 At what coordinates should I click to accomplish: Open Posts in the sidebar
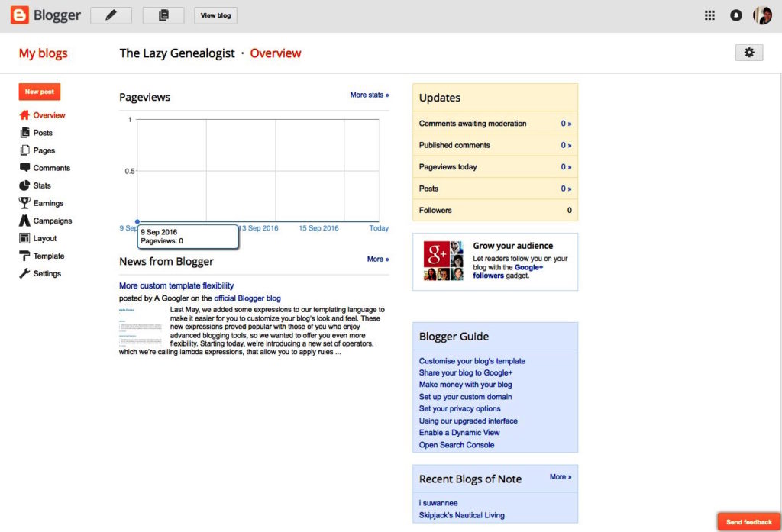[x=43, y=133]
